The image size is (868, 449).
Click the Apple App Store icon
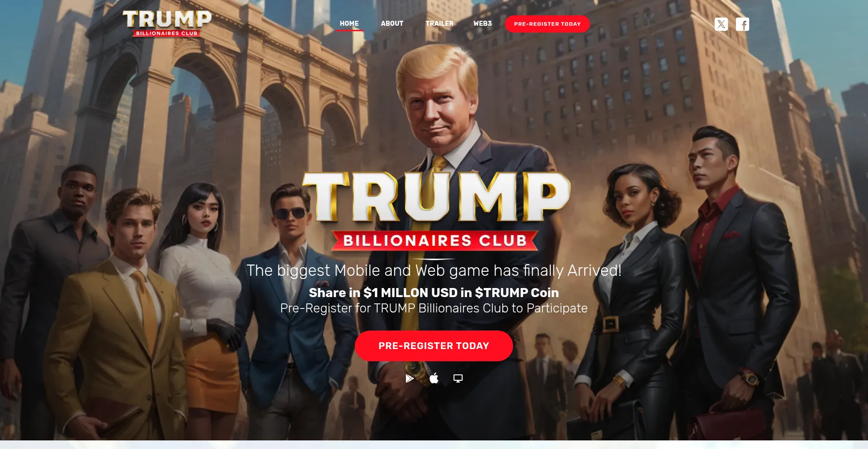434,378
